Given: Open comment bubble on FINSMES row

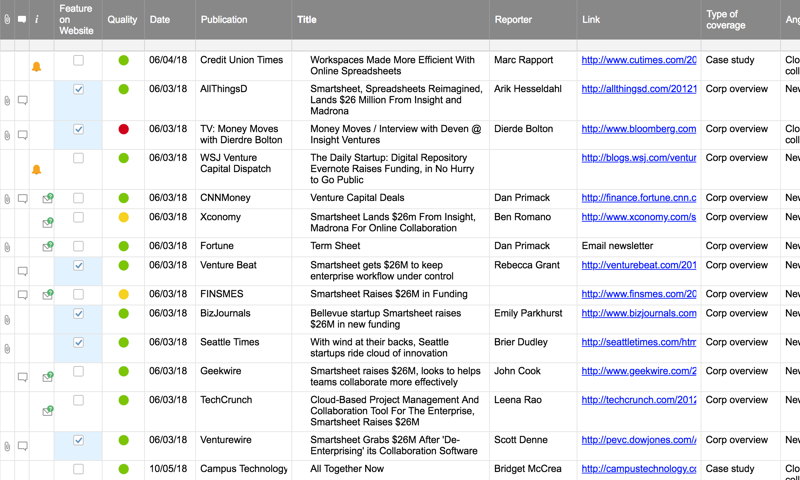Looking at the screenshot, I should click(x=22, y=295).
